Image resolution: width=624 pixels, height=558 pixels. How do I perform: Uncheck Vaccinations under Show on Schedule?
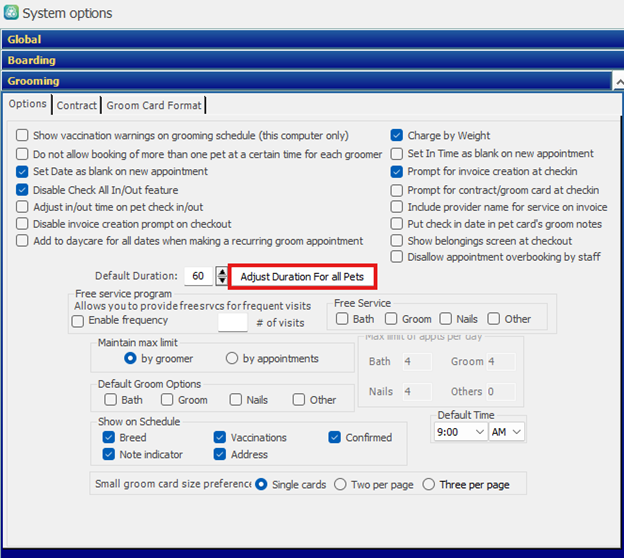click(x=220, y=437)
